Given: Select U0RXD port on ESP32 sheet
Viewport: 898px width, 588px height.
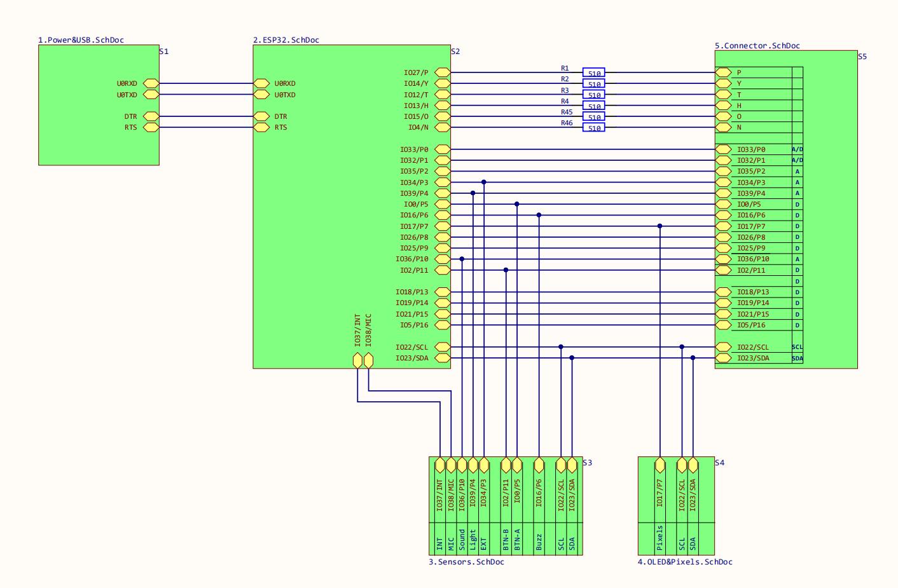Looking at the screenshot, I should [261, 83].
